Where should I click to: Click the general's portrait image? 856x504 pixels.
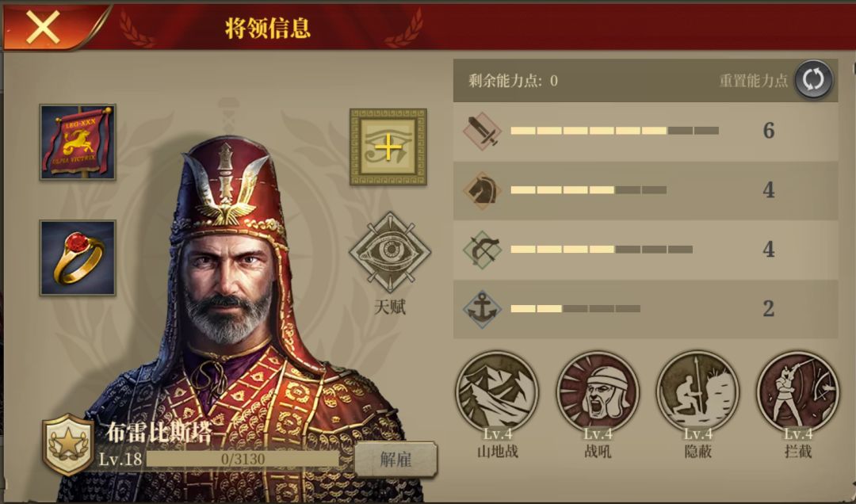tap(240, 306)
